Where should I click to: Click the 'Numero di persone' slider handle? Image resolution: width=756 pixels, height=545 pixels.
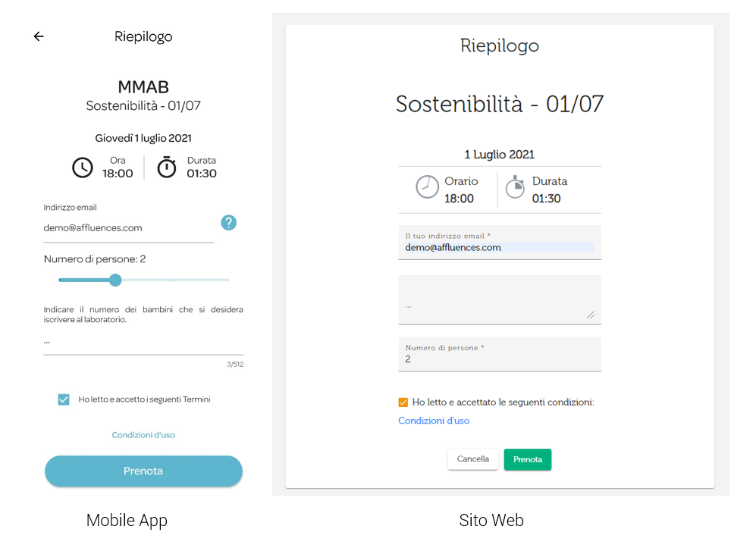pyautogui.click(x=115, y=280)
